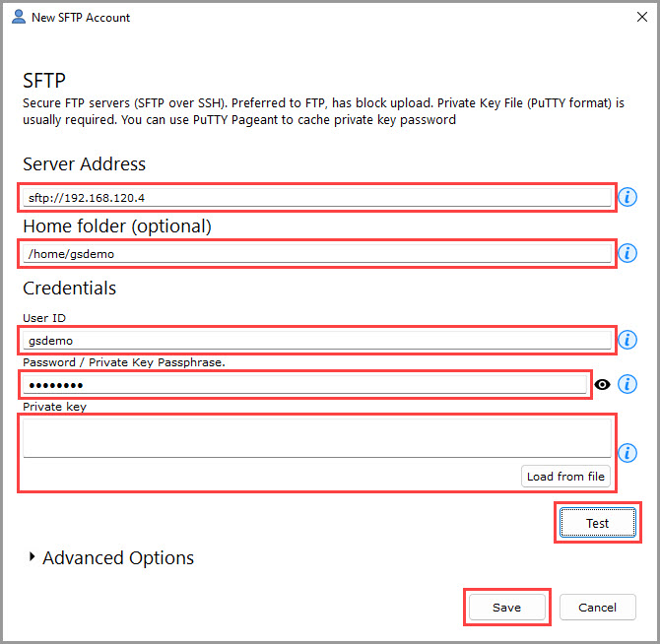Open the info tooltip icon for User ID
This screenshot has height=644, width=660.
pos(627,341)
